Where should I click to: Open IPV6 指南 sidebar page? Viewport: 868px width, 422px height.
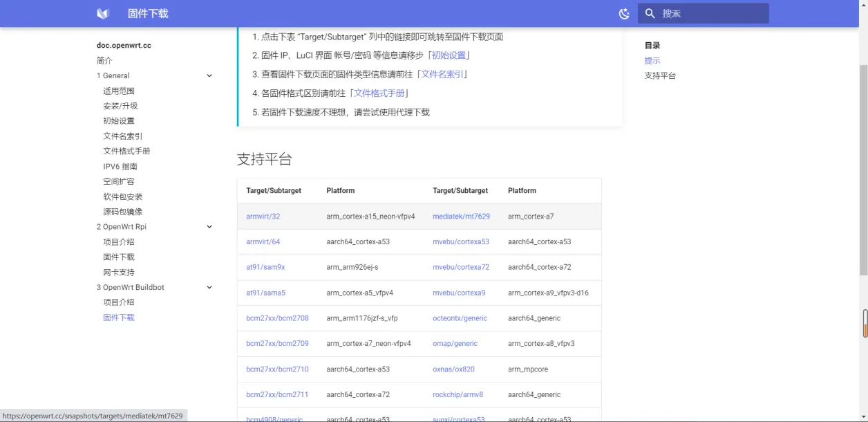point(120,167)
